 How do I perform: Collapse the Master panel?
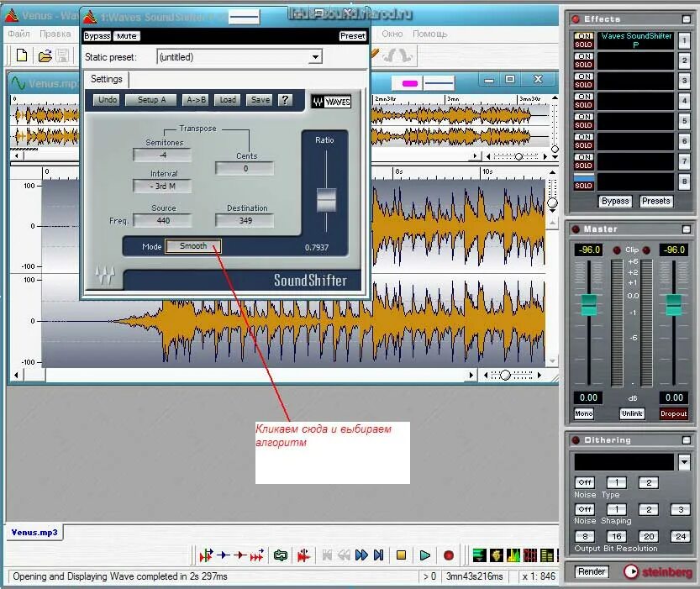[687, 229]
